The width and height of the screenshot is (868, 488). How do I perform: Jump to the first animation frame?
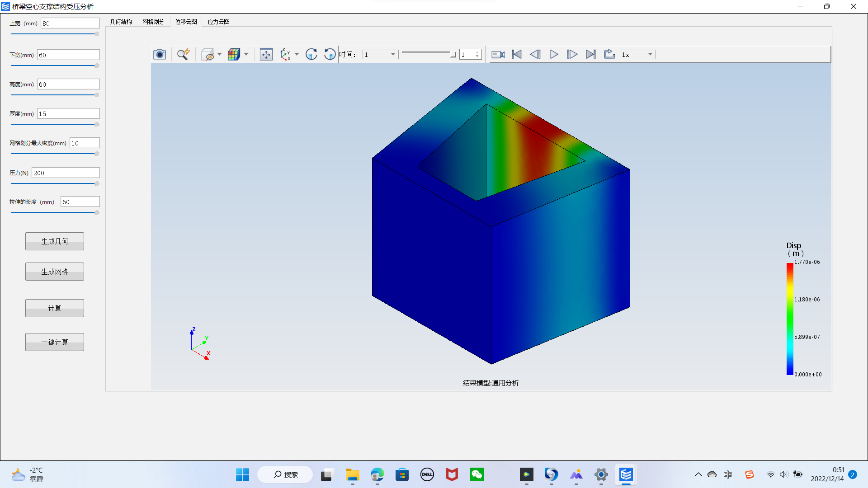[x=517, y=55]
